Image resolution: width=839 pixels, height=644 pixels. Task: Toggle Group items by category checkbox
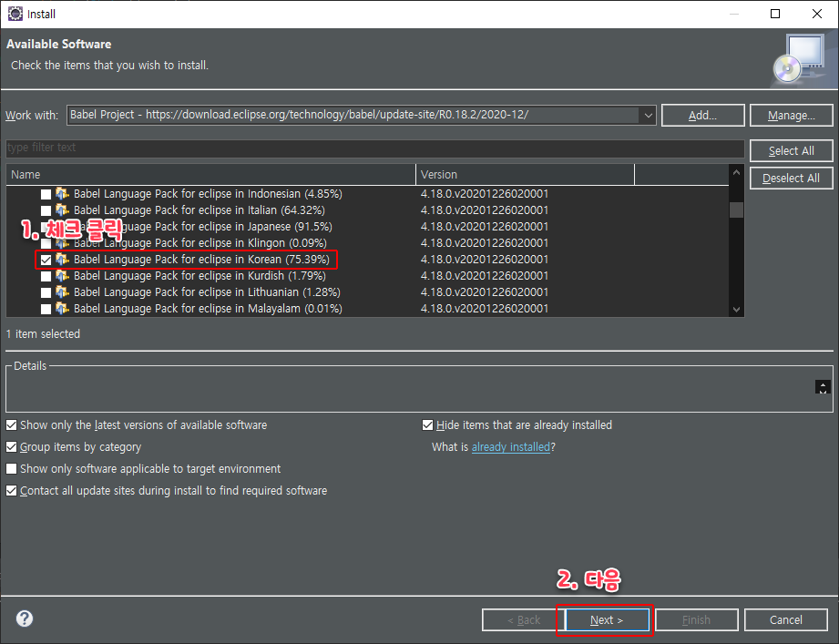click(x=11, y=447)
